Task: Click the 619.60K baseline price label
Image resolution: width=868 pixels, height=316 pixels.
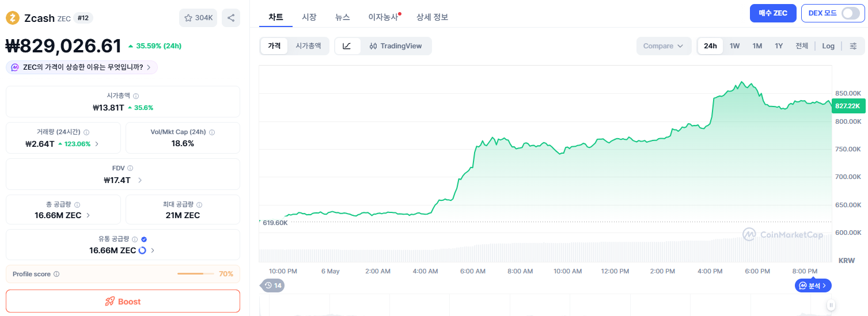Action: (275, 222)
